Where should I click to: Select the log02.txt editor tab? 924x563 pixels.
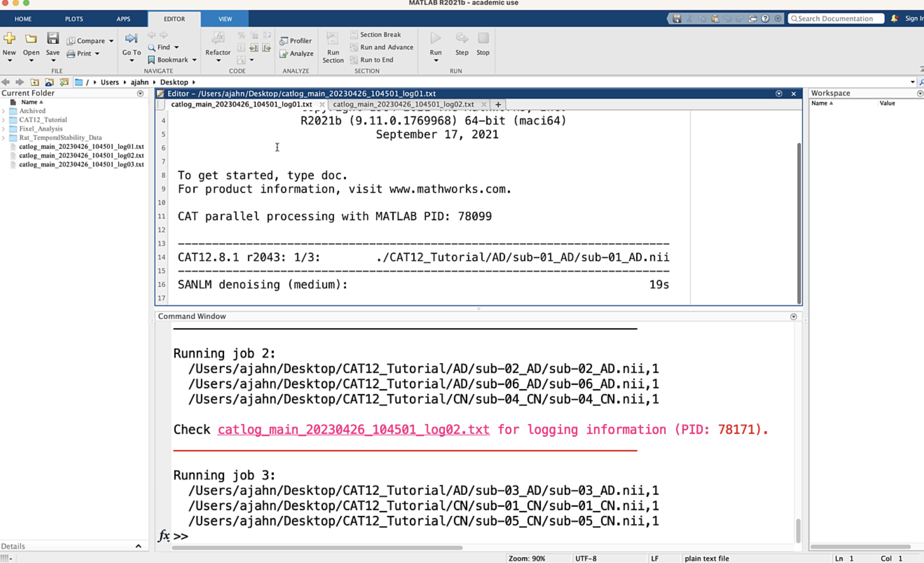coord(404,104)
